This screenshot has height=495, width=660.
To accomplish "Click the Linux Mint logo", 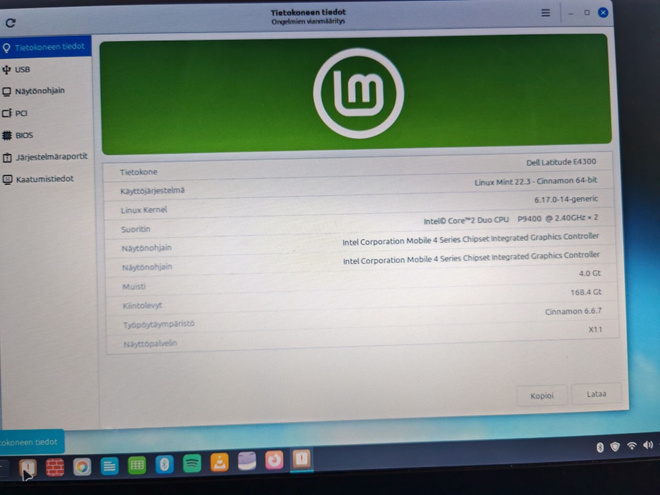I will click(359, 93).
